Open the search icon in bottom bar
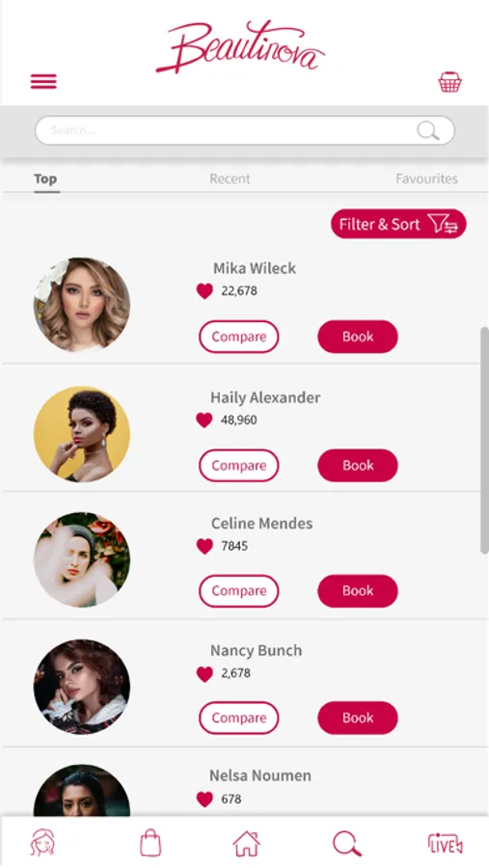 pyautogui.click(x=346, y=844)
